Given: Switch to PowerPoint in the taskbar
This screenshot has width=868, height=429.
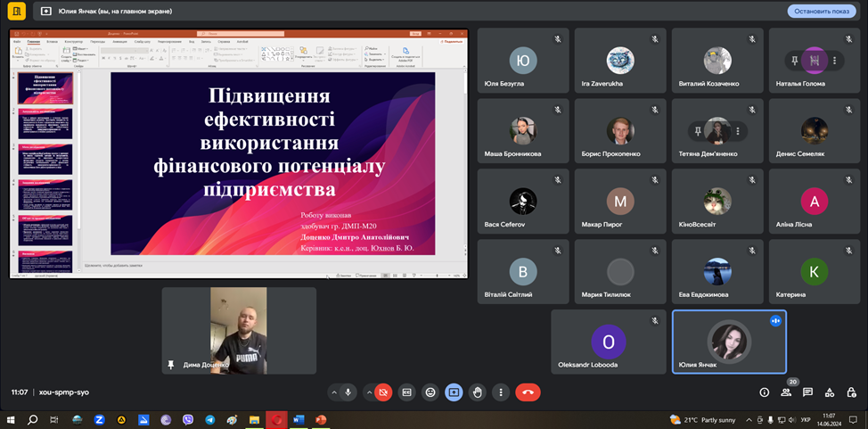Looking at the screenshot, I should click(x=321, y=419).
